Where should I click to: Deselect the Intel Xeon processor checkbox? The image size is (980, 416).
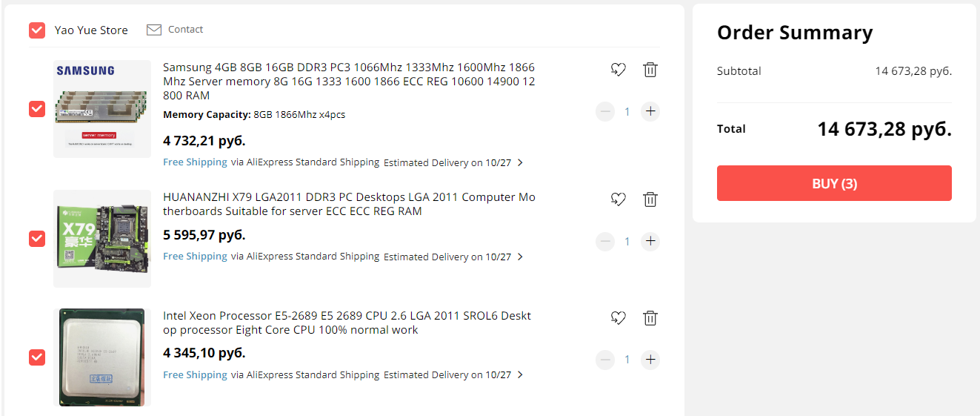tap(37, 357)
